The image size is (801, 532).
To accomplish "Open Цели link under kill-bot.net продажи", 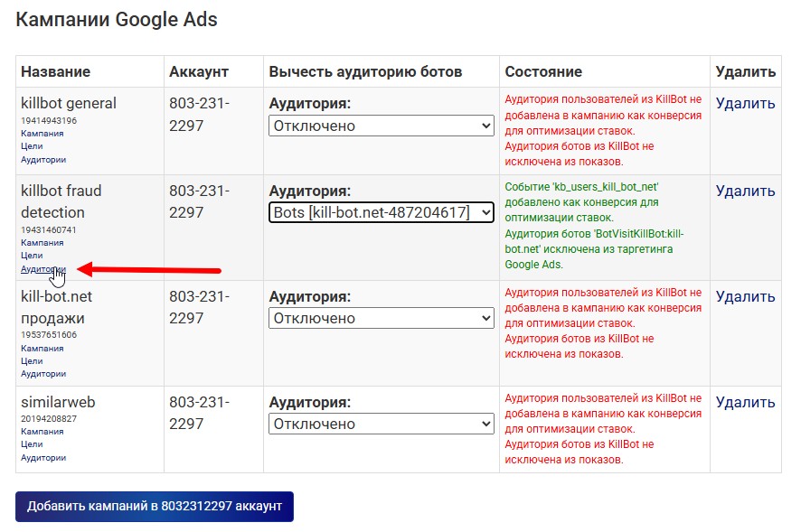I will pyautogui.click(x=32, y=361).
